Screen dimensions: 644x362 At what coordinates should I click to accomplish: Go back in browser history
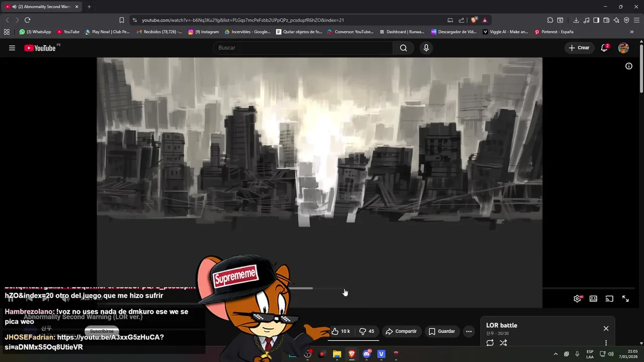(x=7, y=20)
